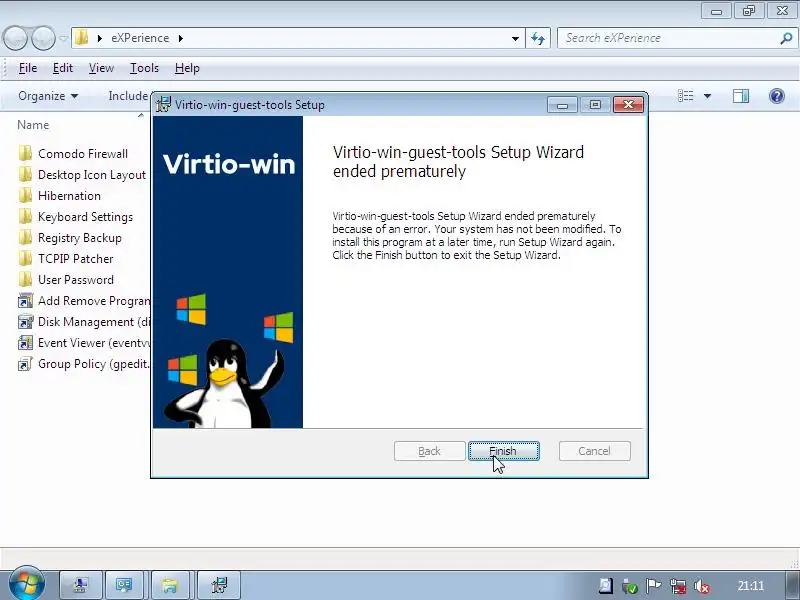This screenshot has width=800, height=600.
Task: Toggle the preview pane icon
Action: tap(741, 95)
